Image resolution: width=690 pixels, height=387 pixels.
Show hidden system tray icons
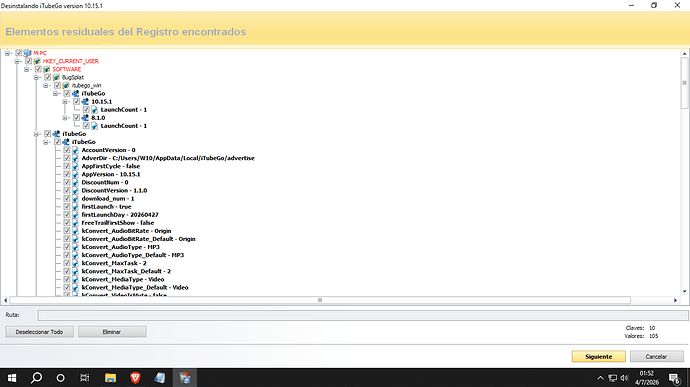600,378
